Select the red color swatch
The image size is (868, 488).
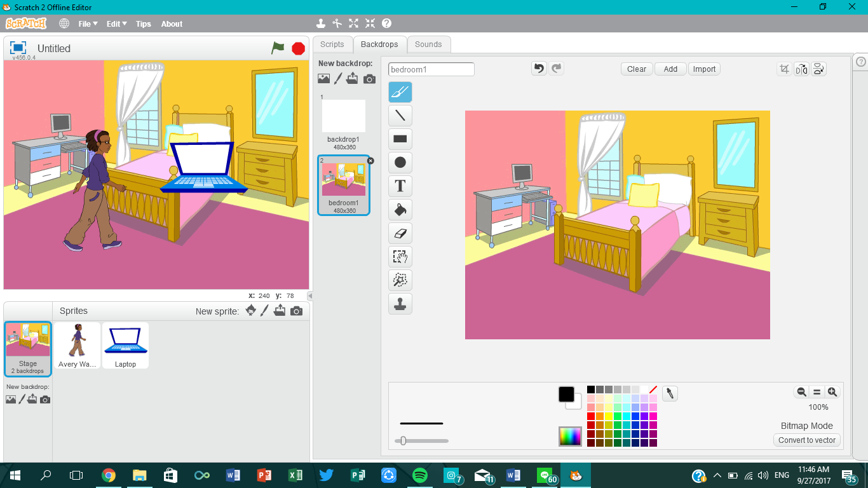591,416
